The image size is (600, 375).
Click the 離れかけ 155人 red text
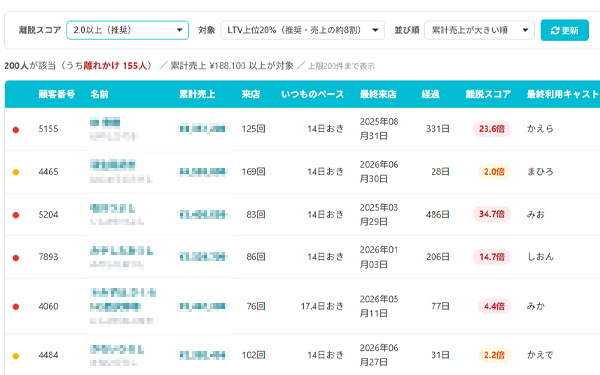(115, 66)
